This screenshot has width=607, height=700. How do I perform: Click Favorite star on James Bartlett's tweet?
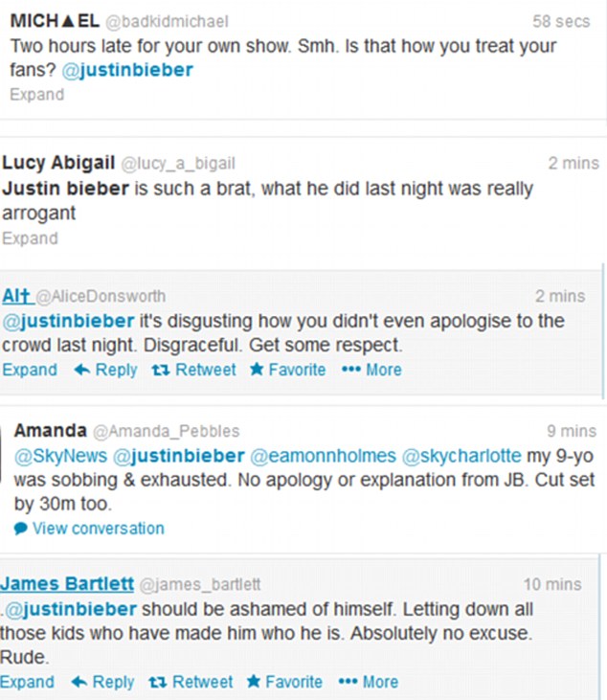click(254, 682)
